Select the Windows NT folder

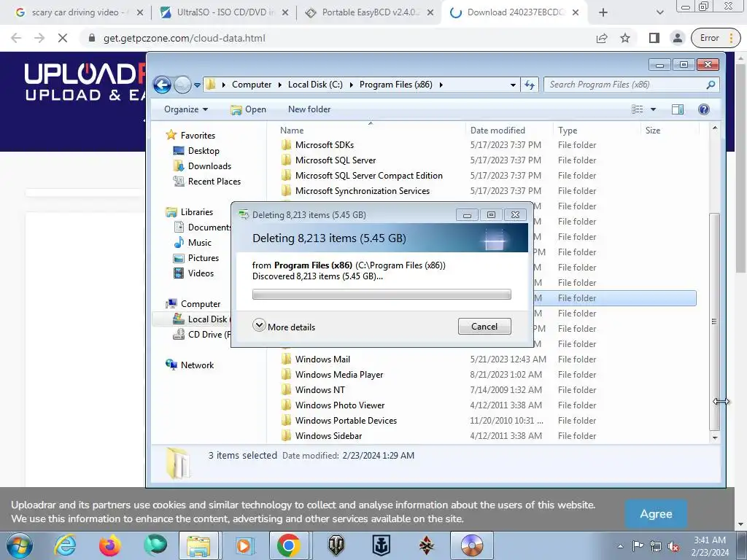[x=320, y=389]
